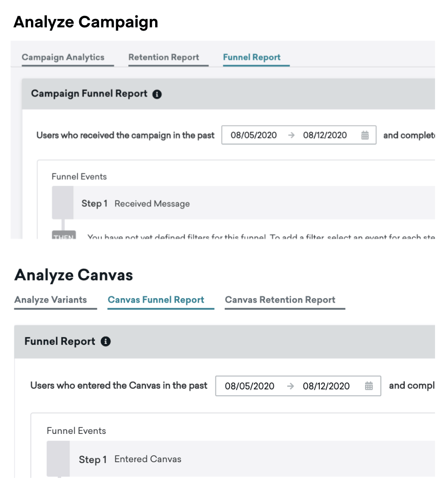Viewport: 448px width, 496px height.
Task: Switch to the Analyze Variants tab
Action: tap(50, 300)
